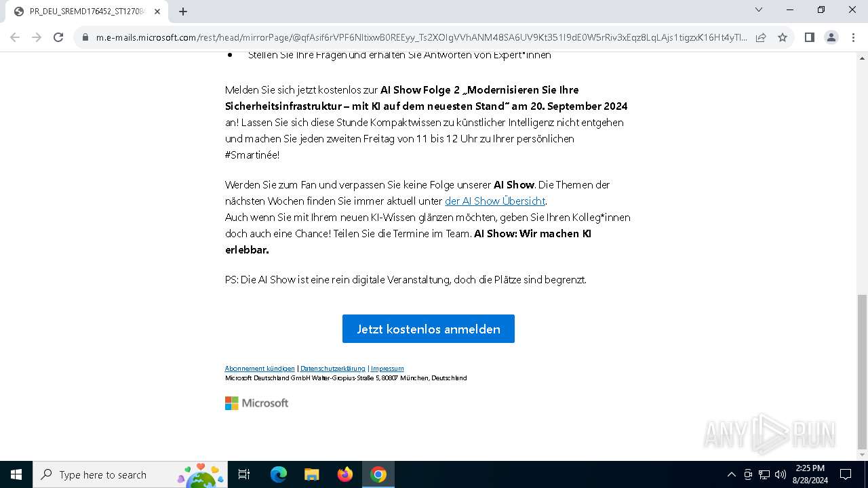Click the Microsoft Deutschland GmbH address line
868x488 pixels.
click(346, 378)
